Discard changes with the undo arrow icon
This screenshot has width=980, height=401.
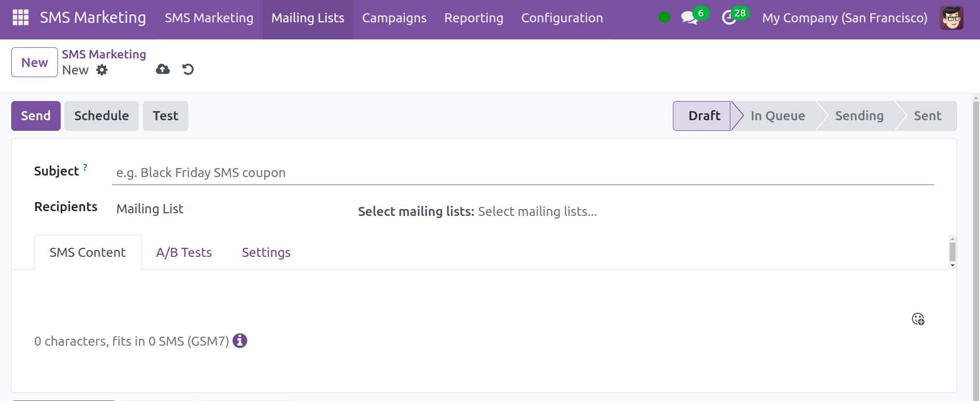[x=188, y=70]
